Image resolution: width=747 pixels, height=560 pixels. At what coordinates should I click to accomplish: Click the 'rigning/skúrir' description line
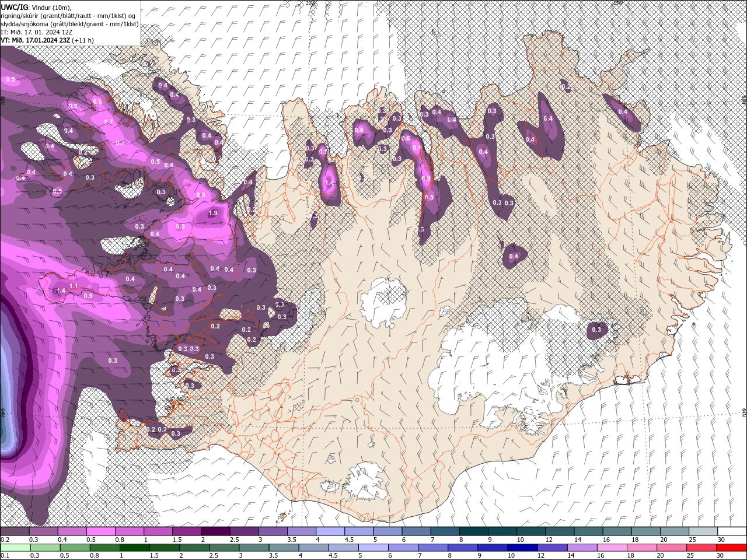click(69, 16)
